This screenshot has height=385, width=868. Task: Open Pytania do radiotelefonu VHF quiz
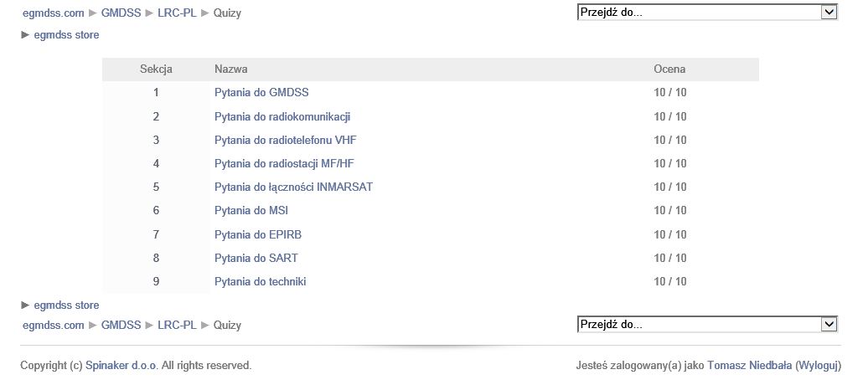285,140
